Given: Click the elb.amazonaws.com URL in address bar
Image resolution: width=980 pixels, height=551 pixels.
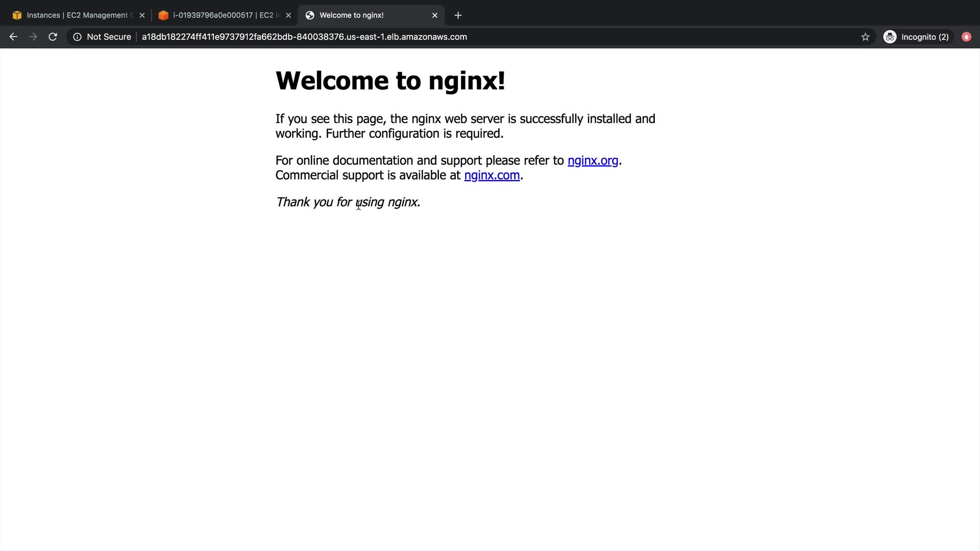Looking at the screenshot, I should 304,37.
